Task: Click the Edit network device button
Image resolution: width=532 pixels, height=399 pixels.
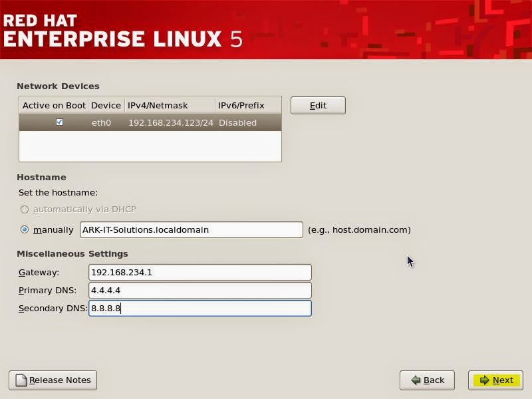Action: 318,106
